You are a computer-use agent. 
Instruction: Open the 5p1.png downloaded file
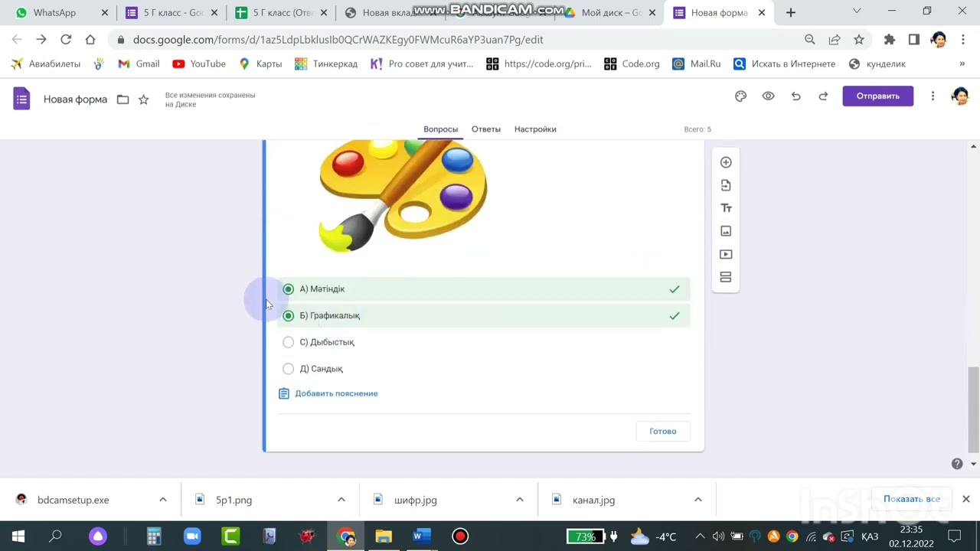[x=234, y=500]
